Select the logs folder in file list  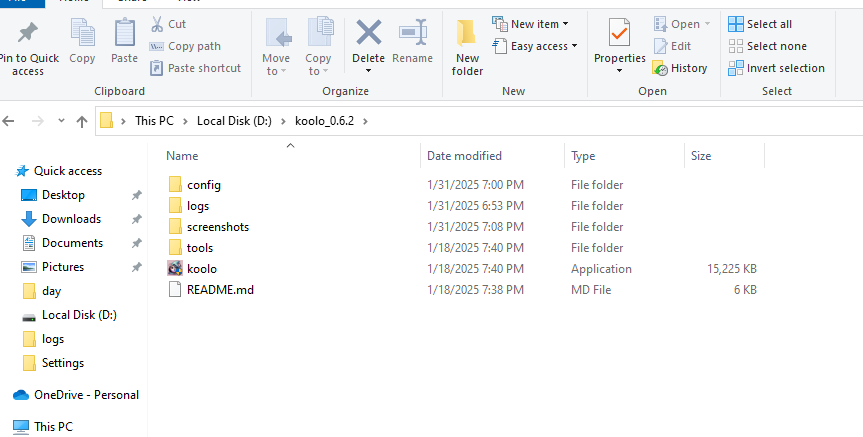pos(198,206)
